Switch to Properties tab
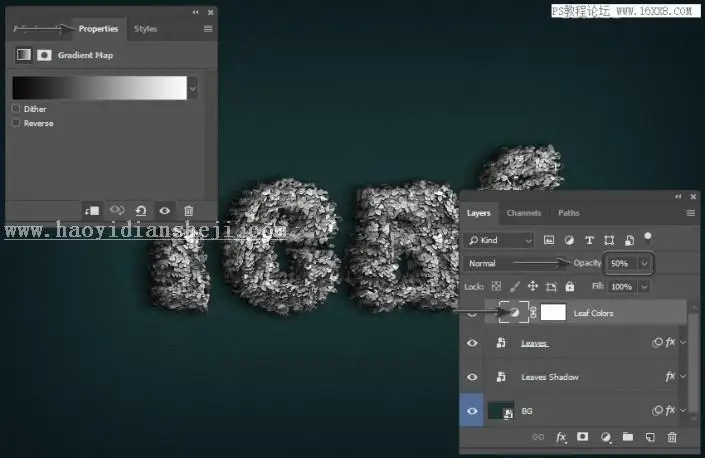 [98, 29]
